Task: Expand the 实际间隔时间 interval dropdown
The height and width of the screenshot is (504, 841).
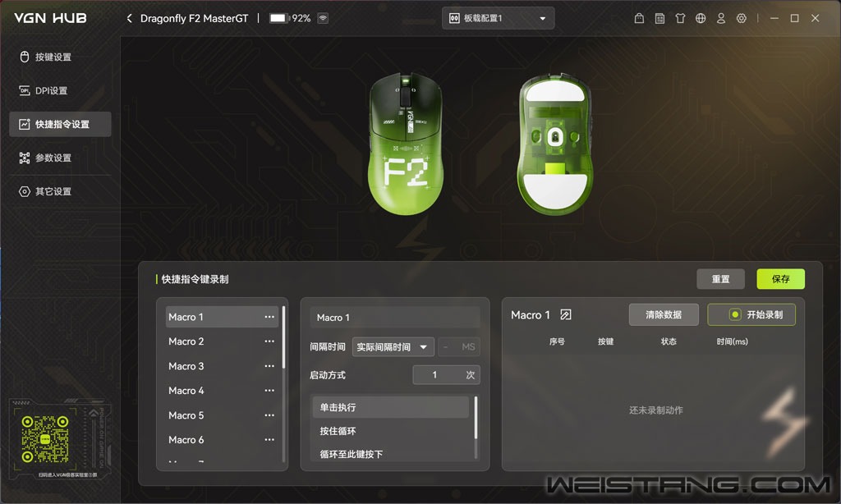Action: [x=393, y=347]
